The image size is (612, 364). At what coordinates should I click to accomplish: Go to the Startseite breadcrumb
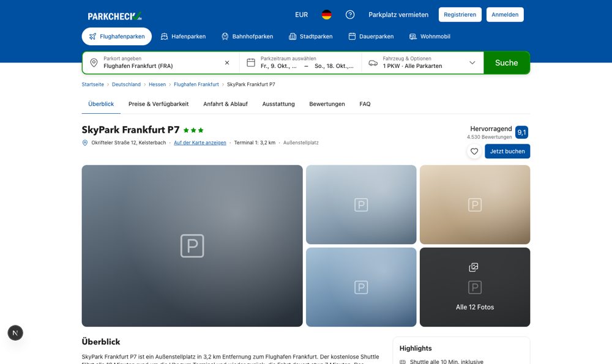[93, 84]
